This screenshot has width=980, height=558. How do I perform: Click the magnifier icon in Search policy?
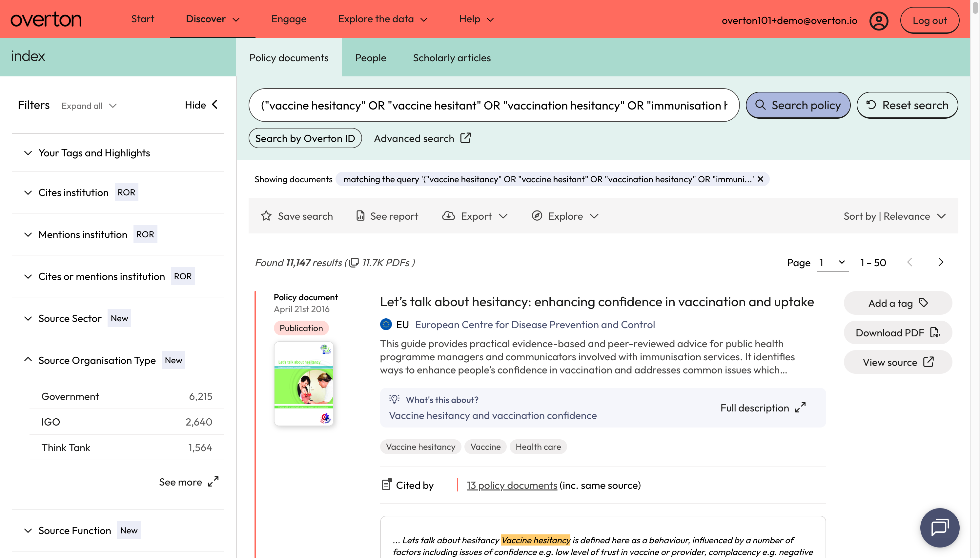click(x=760, y=105)
